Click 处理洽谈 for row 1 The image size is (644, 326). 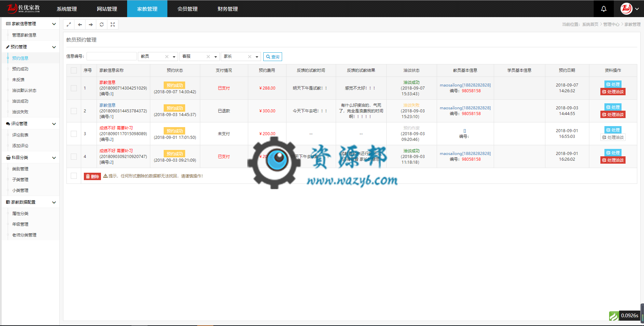613,92
